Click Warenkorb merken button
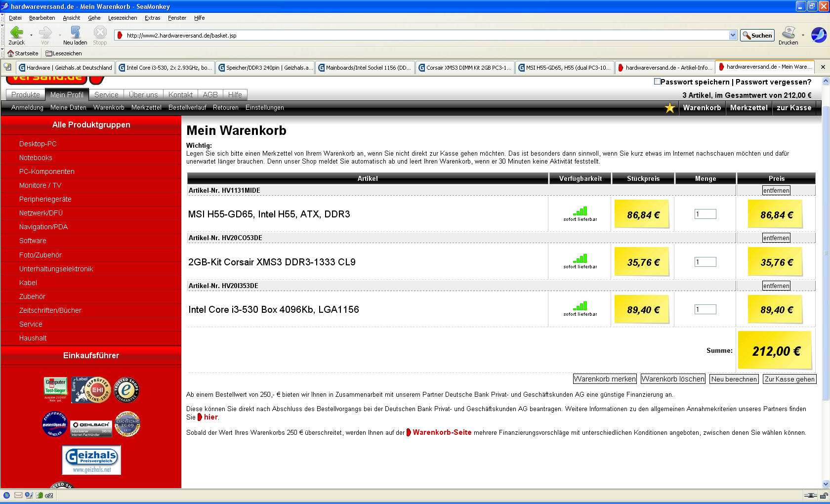This screenshot has width=830, height=504. pos(605,379)
